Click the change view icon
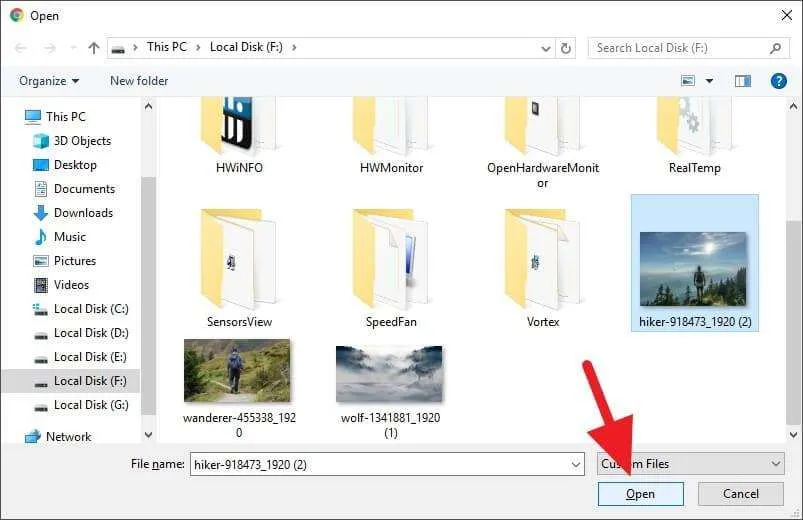The image size is (803, 520). (x=688, y=81)
